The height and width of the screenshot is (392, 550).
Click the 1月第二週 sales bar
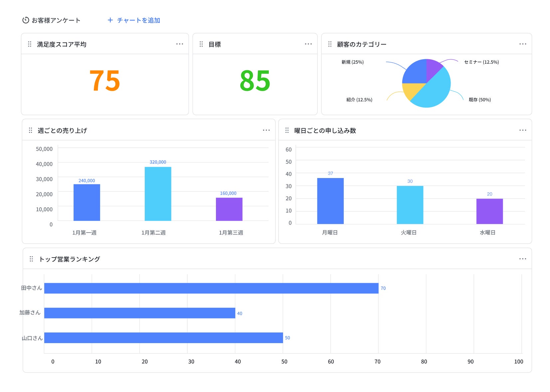pyautogui.click(x=158, y=194)
